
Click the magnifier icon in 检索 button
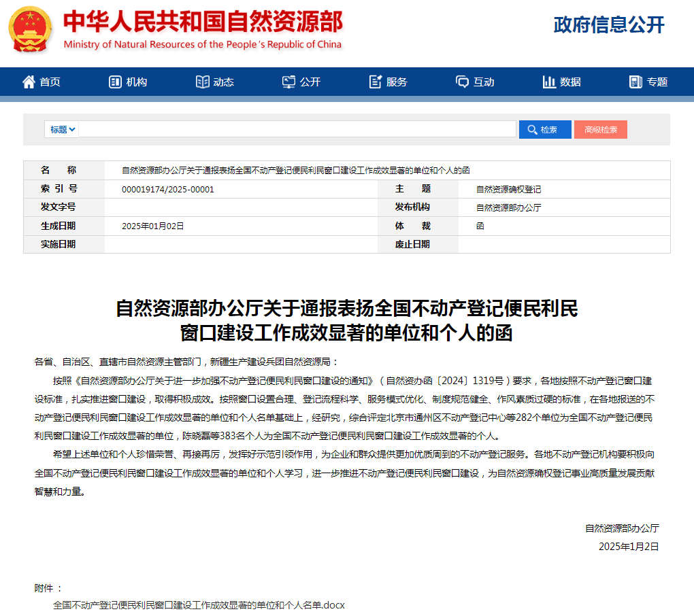click(533, 130)
